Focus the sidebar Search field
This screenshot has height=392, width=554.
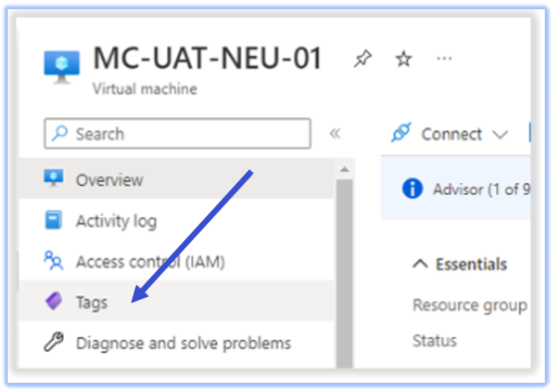click(177, 133)
